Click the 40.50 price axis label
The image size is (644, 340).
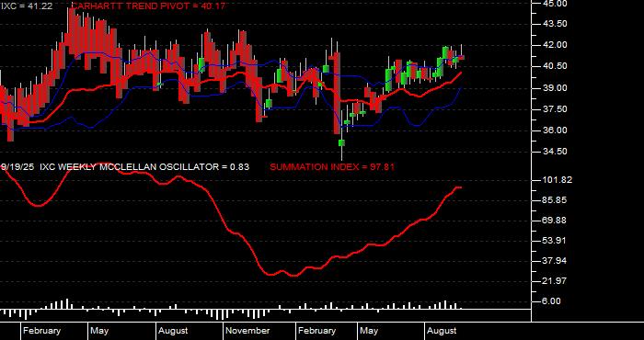[556, 66]
